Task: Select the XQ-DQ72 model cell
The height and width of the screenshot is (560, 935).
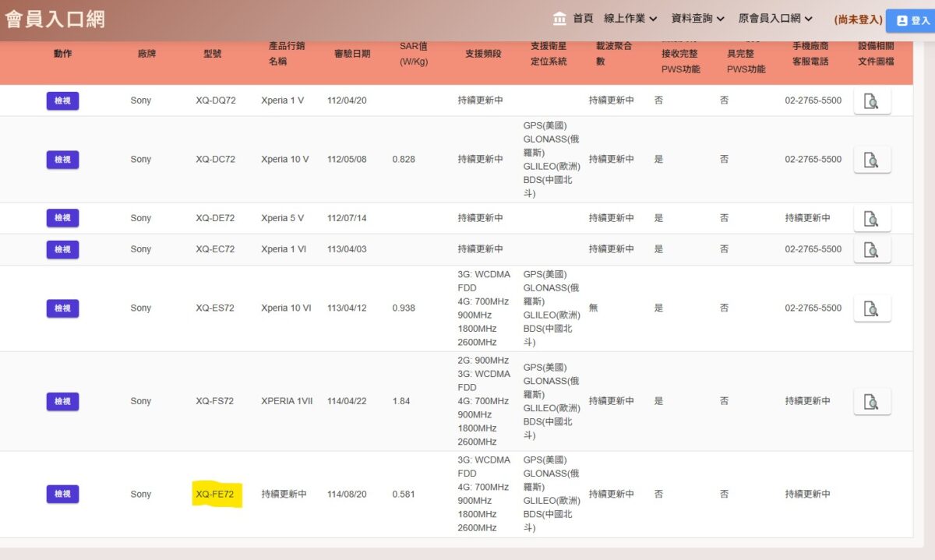Action: point(216,100)
